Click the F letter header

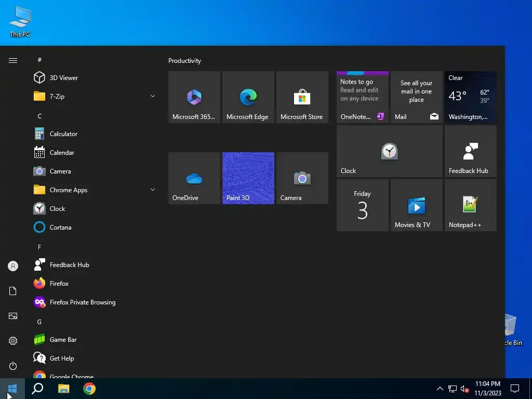(39, 247)
